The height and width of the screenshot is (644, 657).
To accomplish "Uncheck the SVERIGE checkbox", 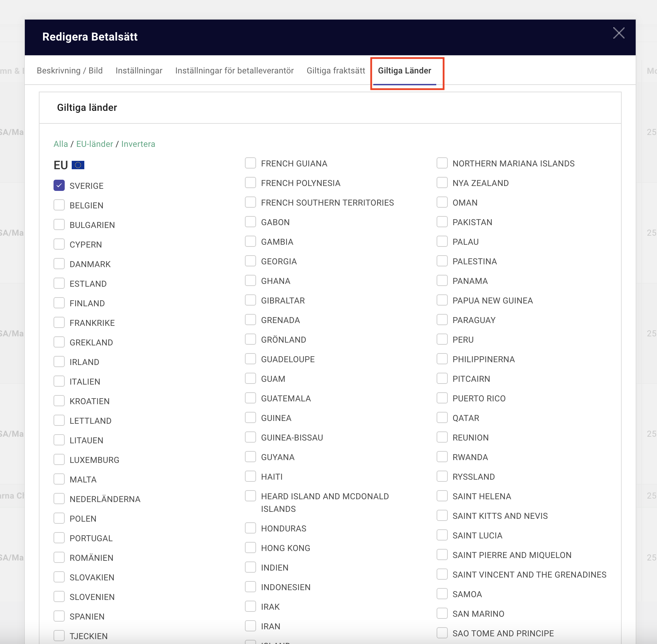I will point(59,186).
